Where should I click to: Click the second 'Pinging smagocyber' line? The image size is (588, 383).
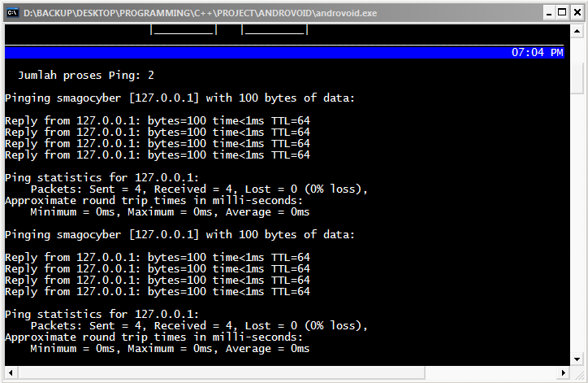[x=179, y=235]
